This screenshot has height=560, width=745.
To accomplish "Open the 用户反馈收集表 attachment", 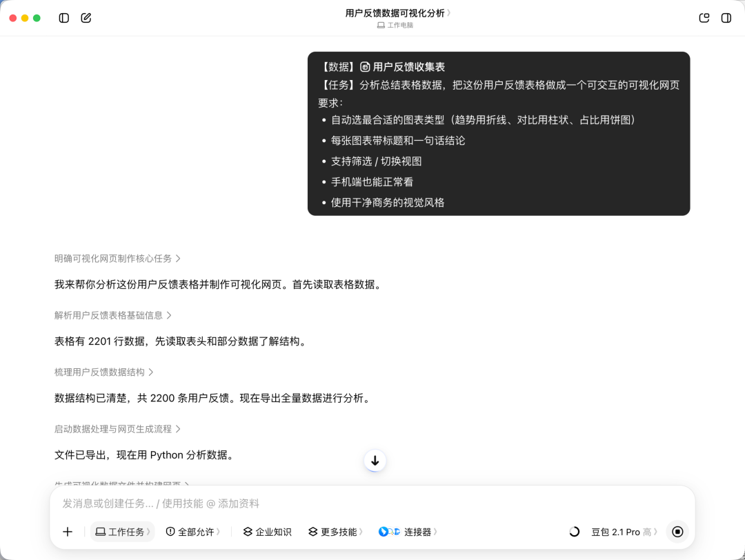I will point(402,67).
